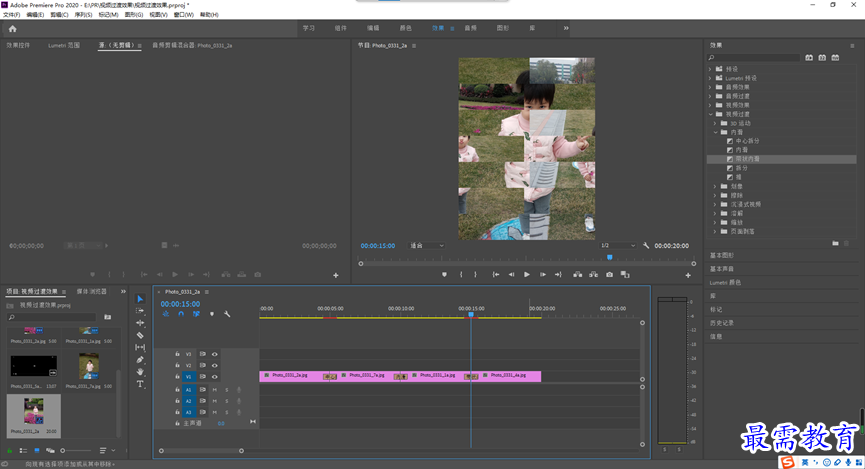Image resolution: width=865 pixels, height=469 pixels.
Task: Solo the A2 audio track
Action: [226, 401]
